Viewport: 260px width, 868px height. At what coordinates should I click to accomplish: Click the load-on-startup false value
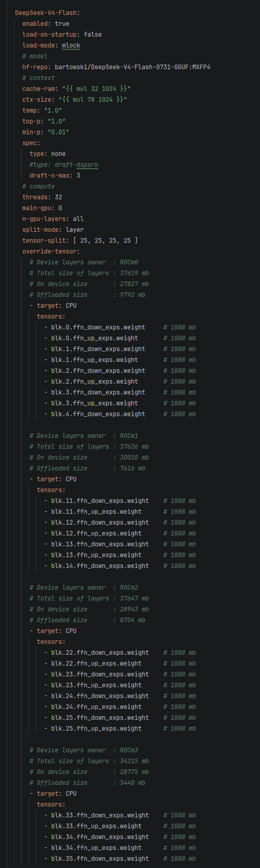point(93,35)
